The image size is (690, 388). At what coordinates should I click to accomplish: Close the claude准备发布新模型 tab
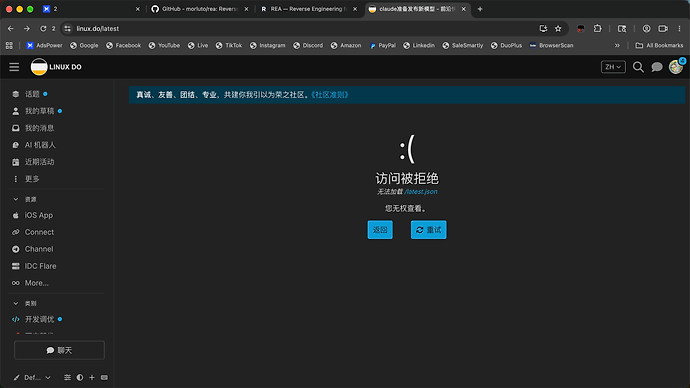[463, 9]
